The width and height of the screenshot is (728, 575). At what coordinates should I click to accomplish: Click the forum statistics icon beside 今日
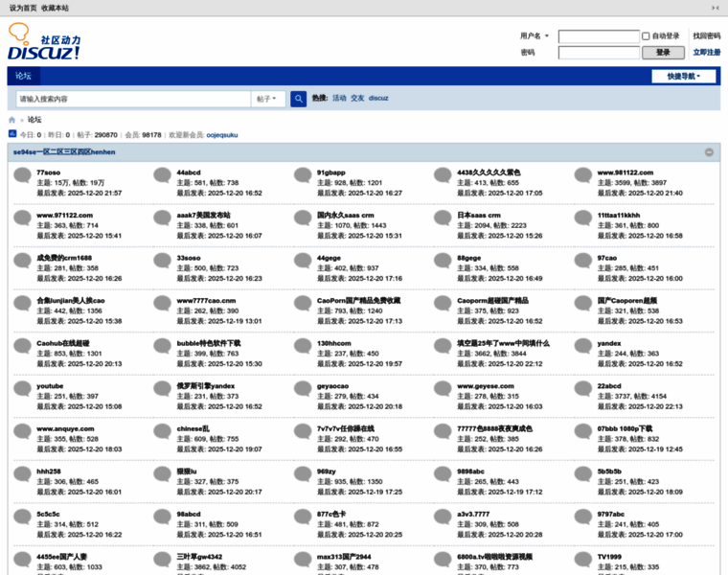click(12, 135)
